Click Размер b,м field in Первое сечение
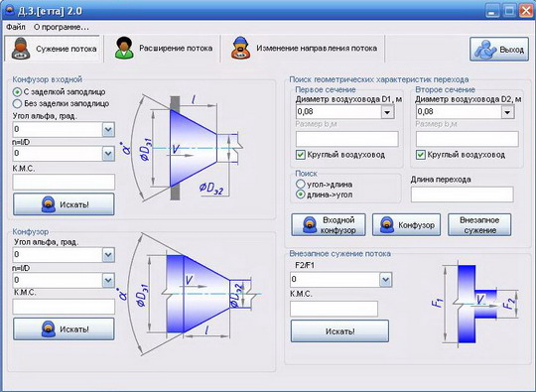The width and height of the screenshot is (536, 392). (x=347, y=139)
